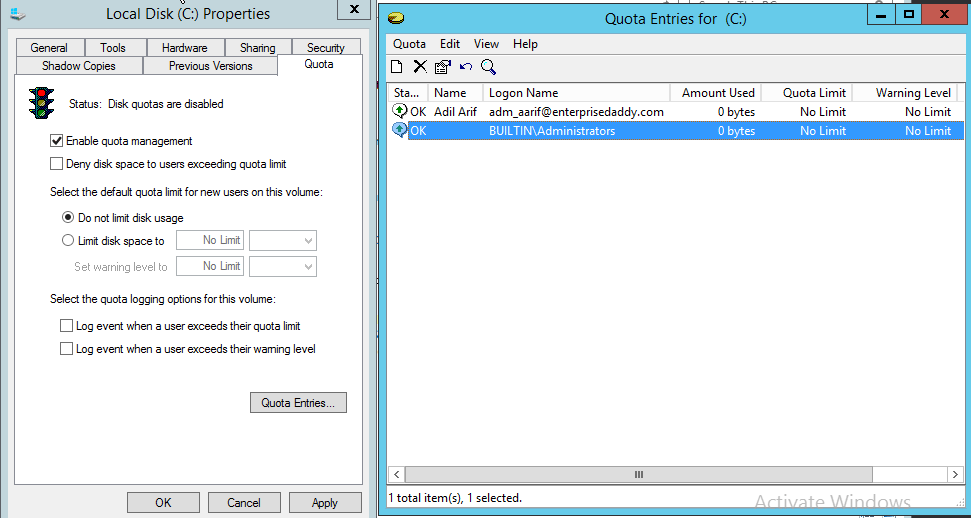Switch to the Sharing tab
This screenshot has width=971, height=518.
pos(258,48)
